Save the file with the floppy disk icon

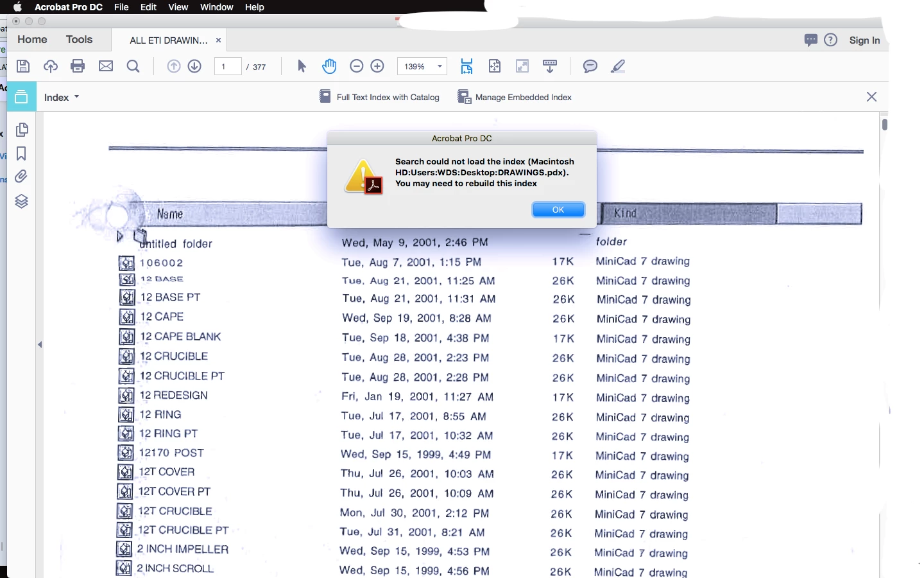(x=23, y=66)
